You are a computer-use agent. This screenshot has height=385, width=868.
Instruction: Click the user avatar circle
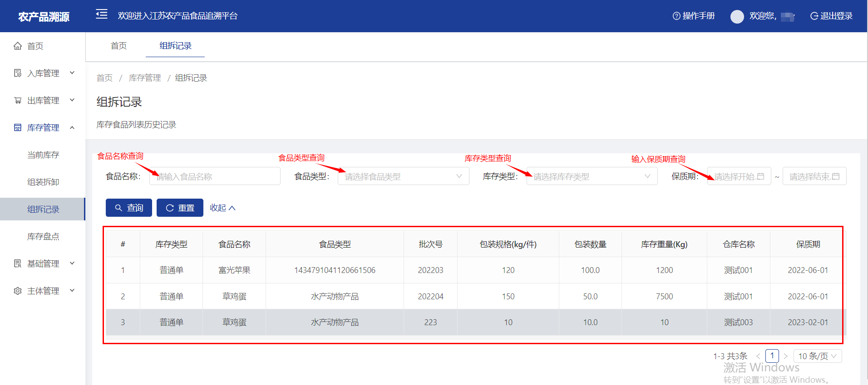(x=737, y=17)
